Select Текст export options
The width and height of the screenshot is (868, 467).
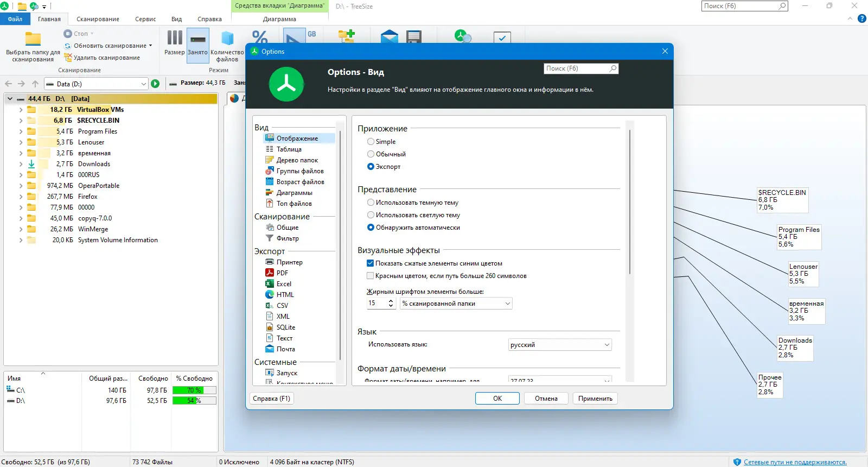tap(284, 338)
